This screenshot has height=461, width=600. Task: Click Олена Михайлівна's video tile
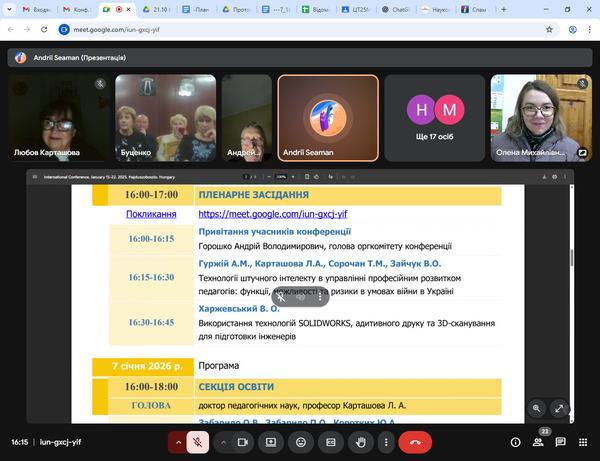click(544, 117)
